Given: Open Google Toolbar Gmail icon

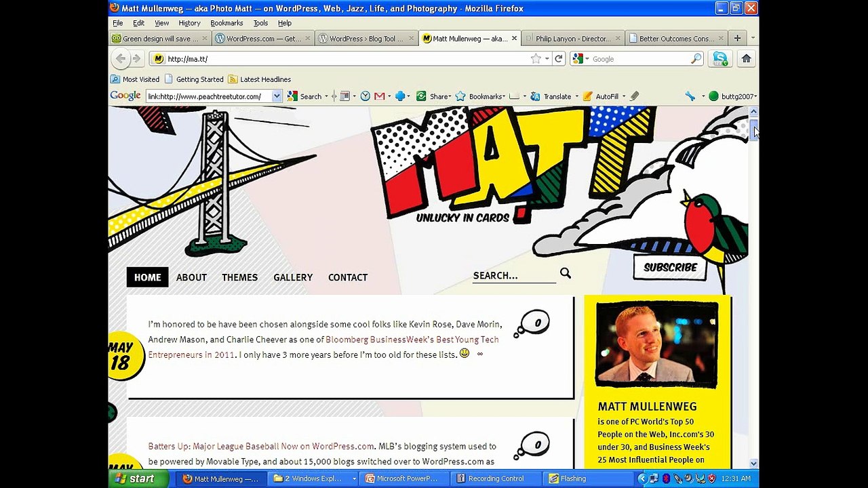Looking at the screenshot, I should [380, 96].
